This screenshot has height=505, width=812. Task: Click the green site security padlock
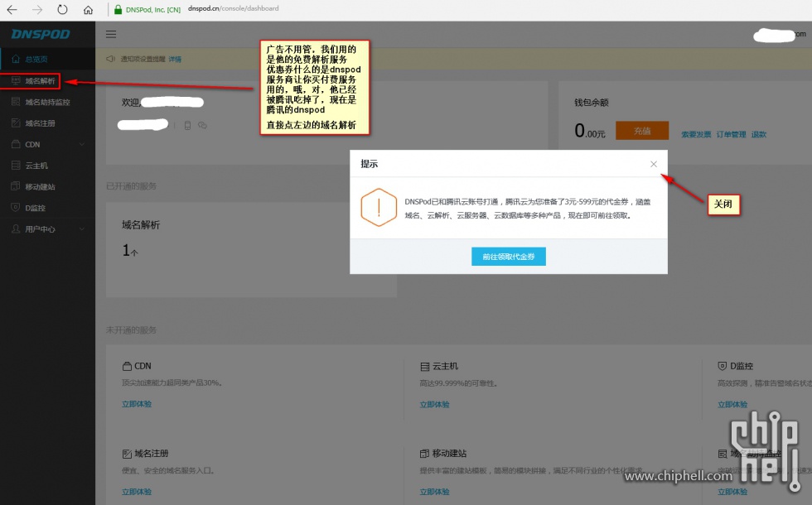pyautogui.click(x=118, y=9)
